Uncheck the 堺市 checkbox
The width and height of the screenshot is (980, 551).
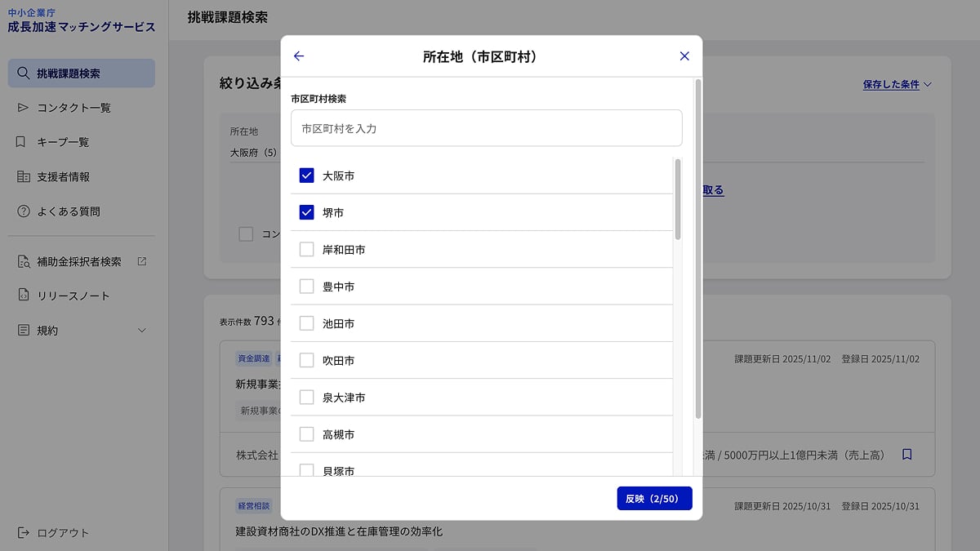(x=306, y=211)
